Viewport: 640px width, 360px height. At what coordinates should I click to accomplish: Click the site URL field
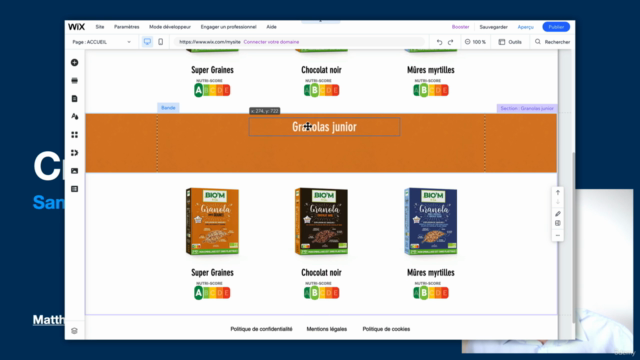point(299,42)
